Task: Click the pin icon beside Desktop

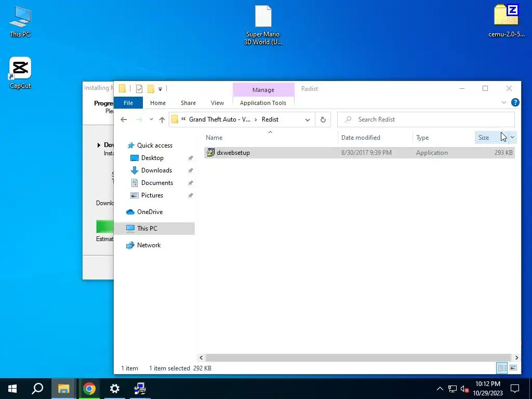Action: tap(191, 158)
